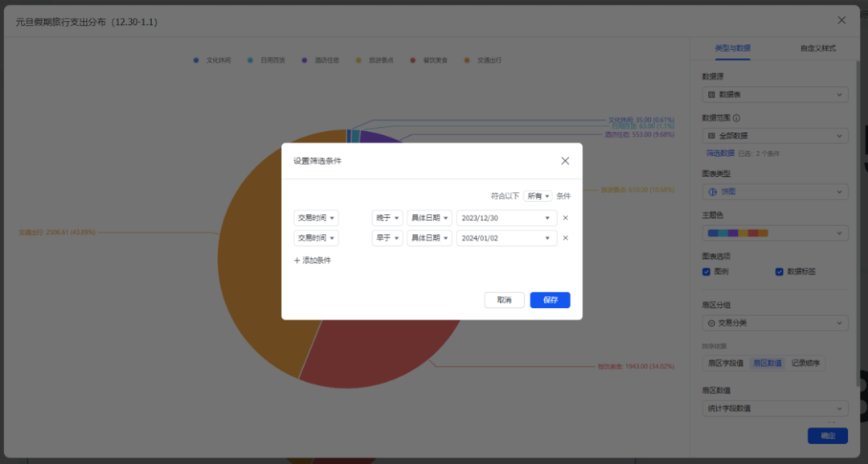
Task: Open the 扇区分组 交易分类 dropdown
Action: pos(775,322)
